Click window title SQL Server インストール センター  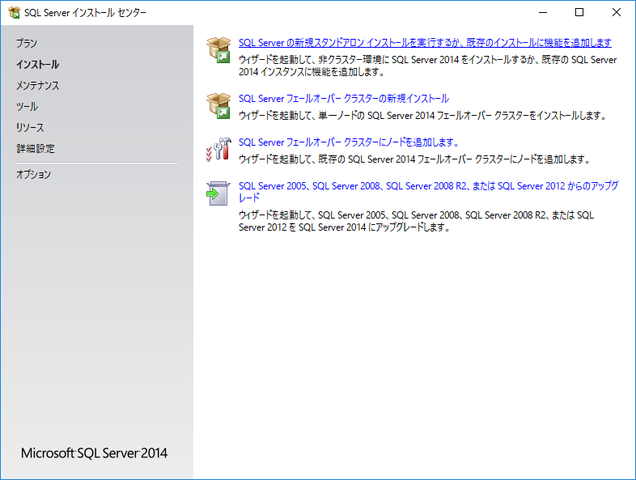point(85,13)
